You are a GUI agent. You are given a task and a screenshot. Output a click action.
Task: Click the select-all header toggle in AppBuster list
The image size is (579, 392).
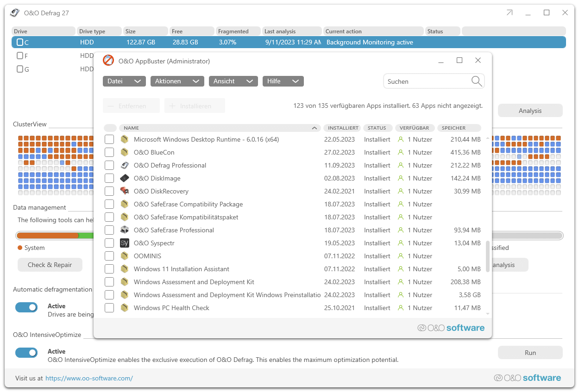pyautogui.click(x=110, y=128)
